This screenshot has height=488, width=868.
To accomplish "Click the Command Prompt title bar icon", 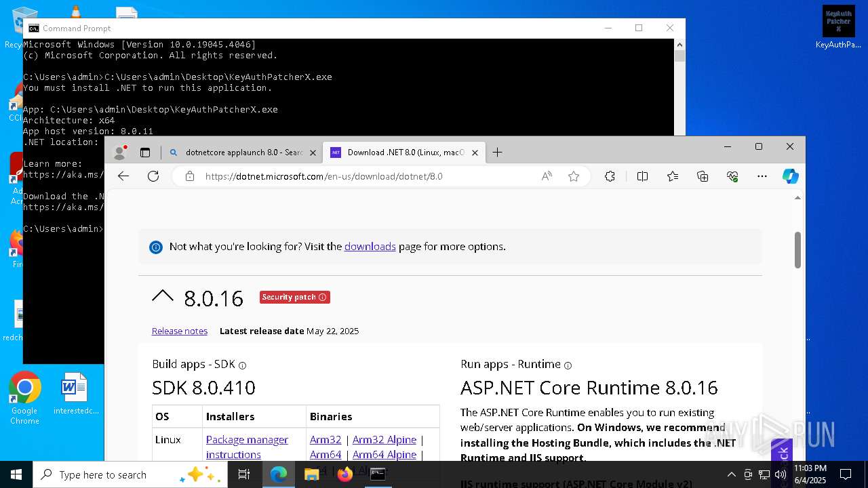I will click(34, 28).
